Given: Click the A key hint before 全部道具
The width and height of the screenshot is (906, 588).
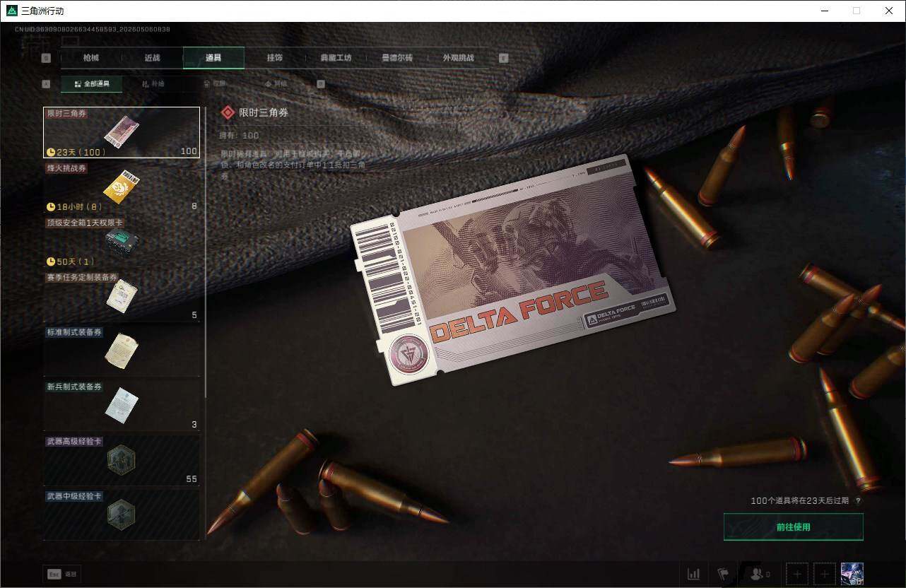Looking at the screenshot, I should tap(47, 84).
